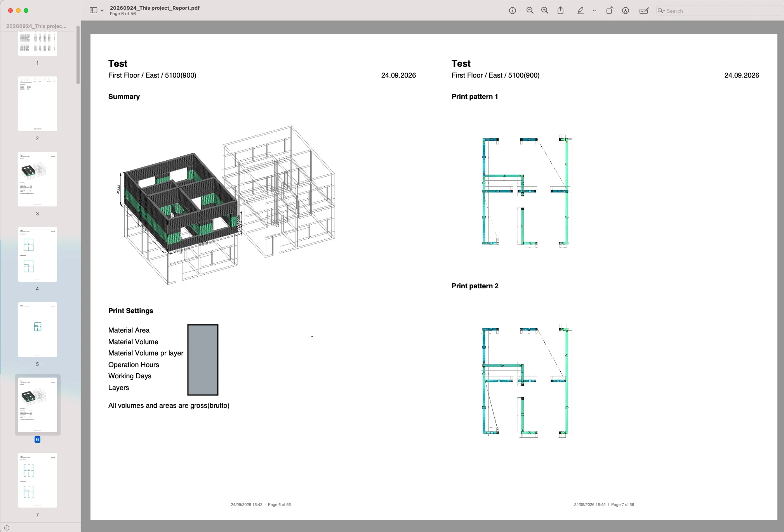The height and width of the screenshot is (532, 784).
Task: Select the highlight pen tool
Action: (x=580, y=11)
